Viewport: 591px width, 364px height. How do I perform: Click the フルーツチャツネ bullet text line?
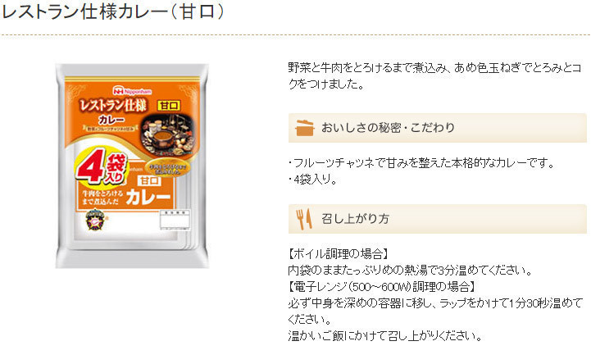click(x=421, y=163)
